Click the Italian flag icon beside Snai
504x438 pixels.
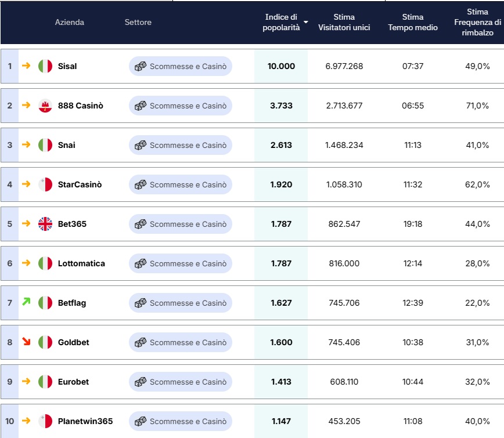45,145
